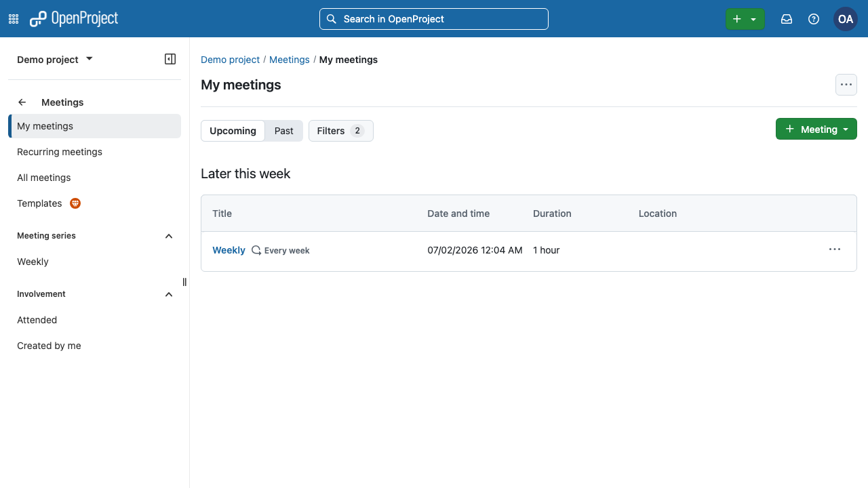Open the Weekly meeting link
The image size is (868, 488).
(x=229, y=250)
